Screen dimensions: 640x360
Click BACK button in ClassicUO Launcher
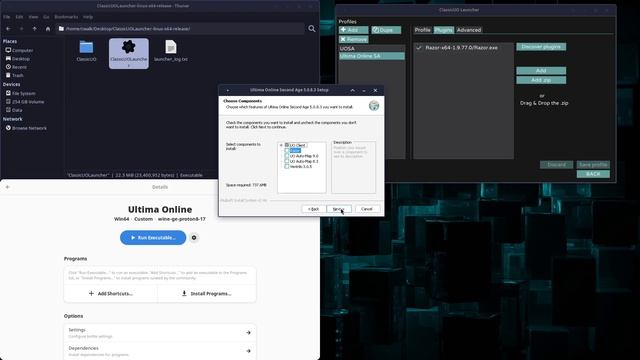point(593,174)
